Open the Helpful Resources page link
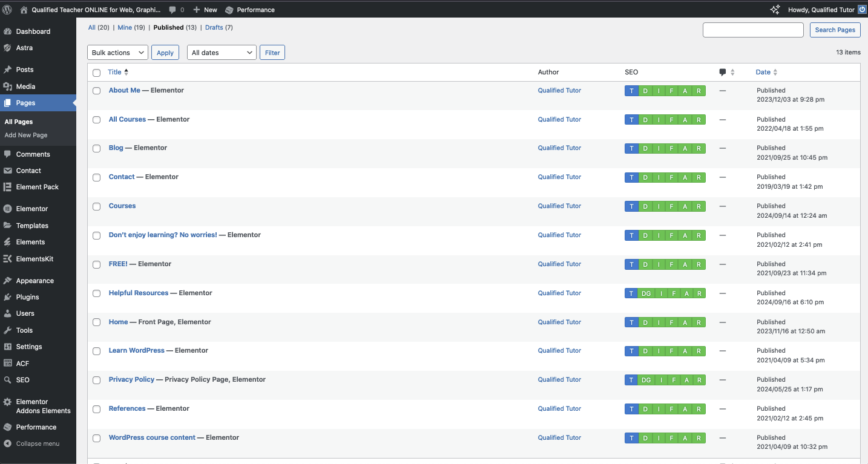The image size is (868, 464). (x=139, y=293)
